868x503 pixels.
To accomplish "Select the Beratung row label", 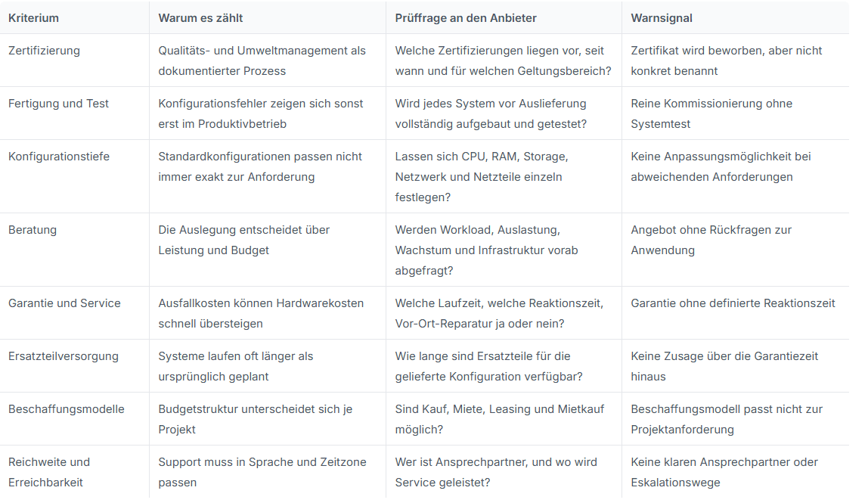I will tap(32, 230).
